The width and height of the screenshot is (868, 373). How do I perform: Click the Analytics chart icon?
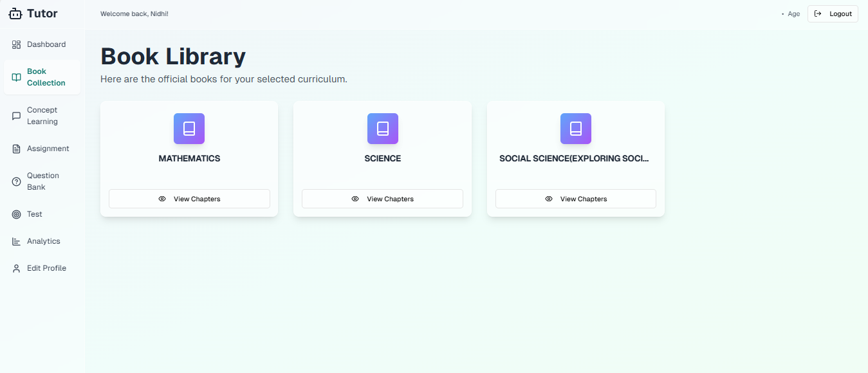(x=17, y=241)
